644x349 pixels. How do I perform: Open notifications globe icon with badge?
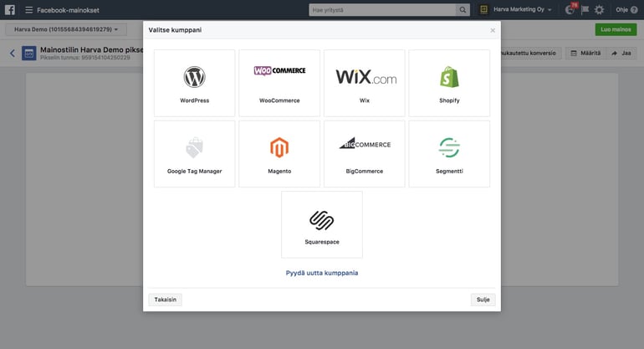pos(570,9)
